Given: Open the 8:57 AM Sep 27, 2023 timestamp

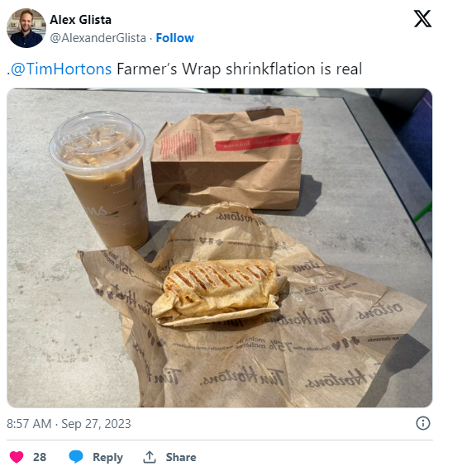Looking at the screenshot, I should 69,423.
